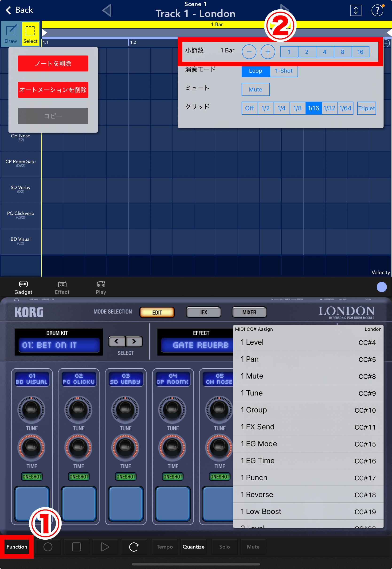
Task: Set grid to 1/16
Action: pos(314,108)
